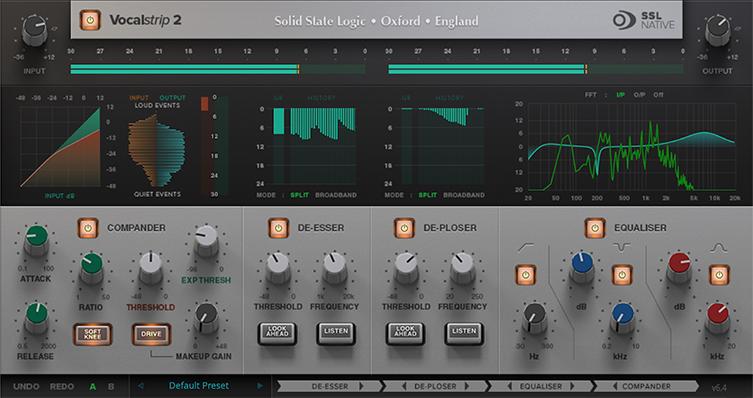Click the Exp Thresh knob
The image size is (753, 398).
pos(206,240)
